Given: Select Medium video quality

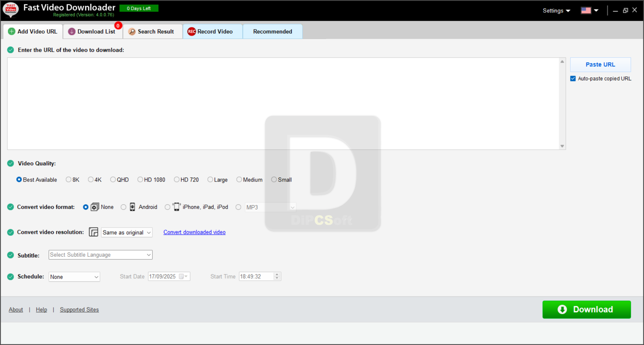Looking at the screenshot, I should [x=239, y=180].
